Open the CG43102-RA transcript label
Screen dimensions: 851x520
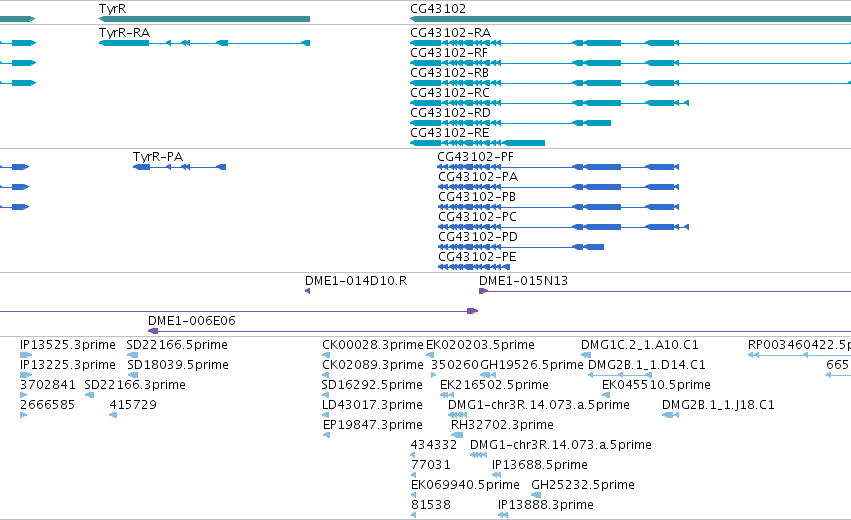point(450,33)
